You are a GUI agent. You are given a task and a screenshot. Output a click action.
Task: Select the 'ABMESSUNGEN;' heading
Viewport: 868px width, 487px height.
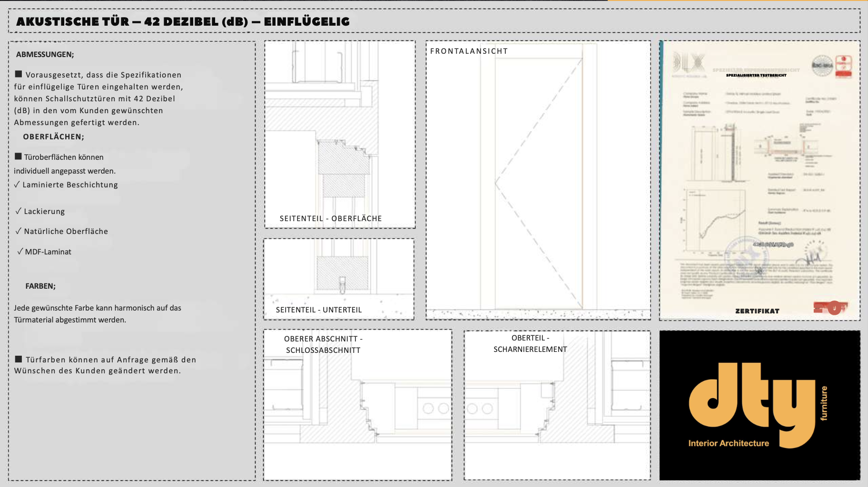(45, 54)
